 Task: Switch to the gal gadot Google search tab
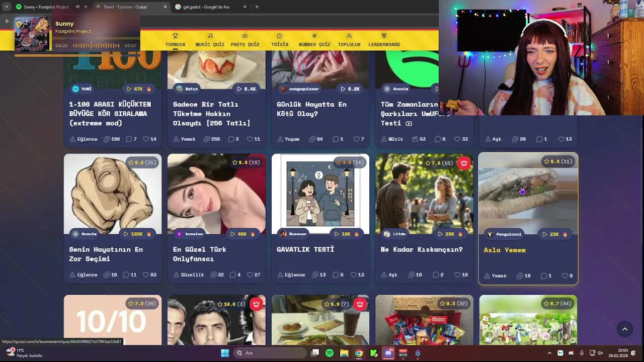(210, 7)
